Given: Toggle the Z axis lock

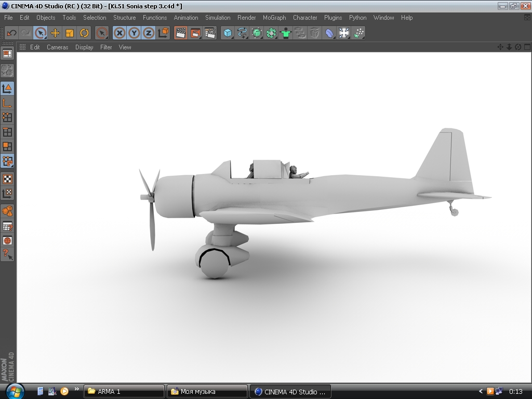Looking at the screenshot, I should pyautogui.click(x=149, y=33).
